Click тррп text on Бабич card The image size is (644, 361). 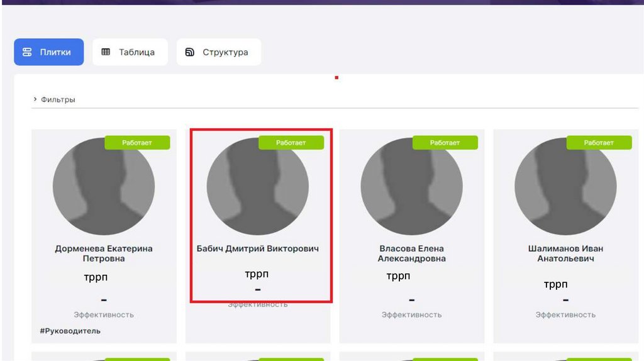coord(257,274)
